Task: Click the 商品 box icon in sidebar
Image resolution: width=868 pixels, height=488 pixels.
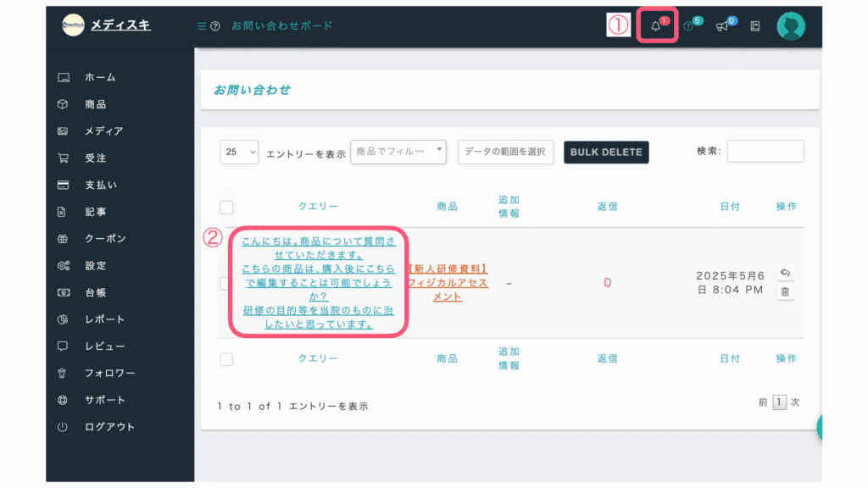Action: (63, 104)
